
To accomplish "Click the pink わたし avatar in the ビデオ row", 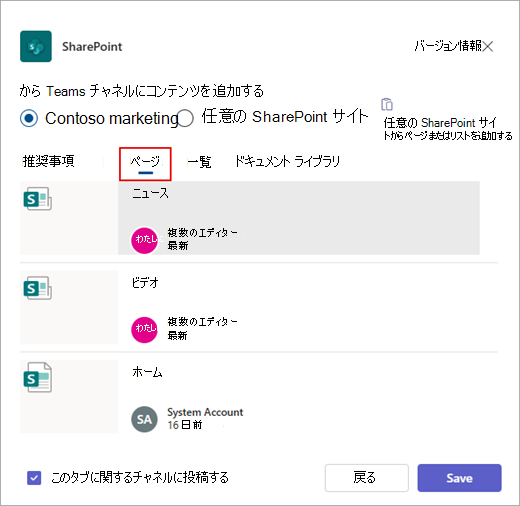I will (x=144, y=330).
